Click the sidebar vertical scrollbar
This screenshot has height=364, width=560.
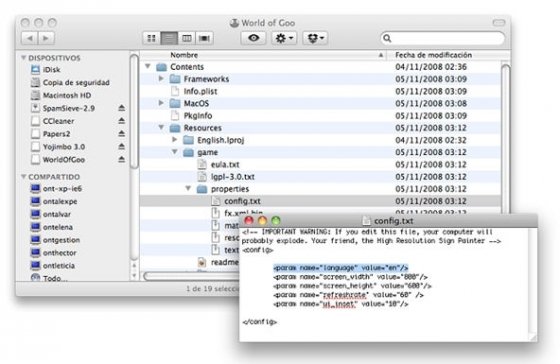pyautogui.click(x=134, y=111)
